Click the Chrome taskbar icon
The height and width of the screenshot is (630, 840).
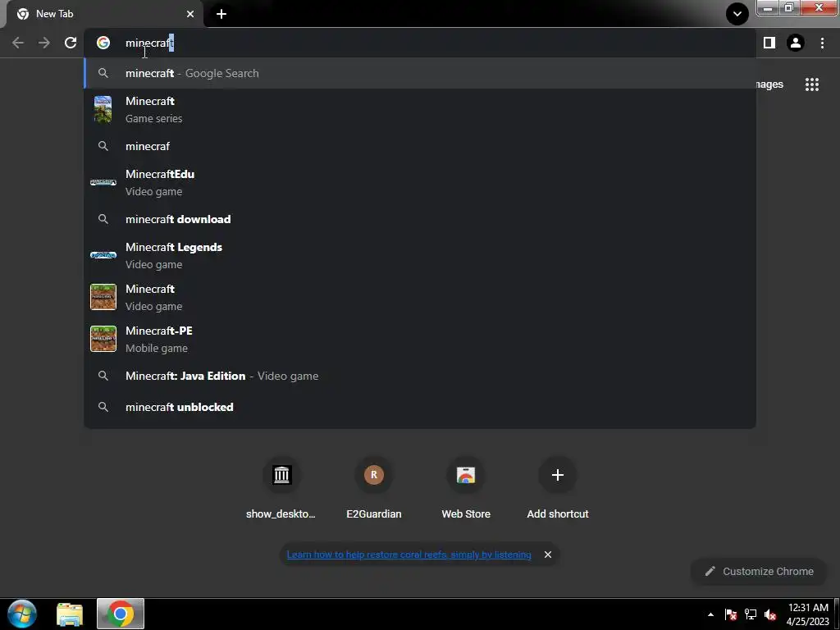point(121,614)
